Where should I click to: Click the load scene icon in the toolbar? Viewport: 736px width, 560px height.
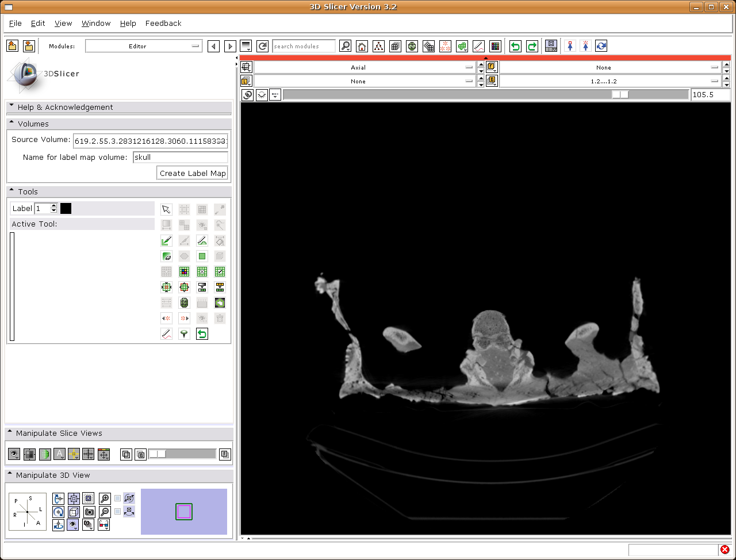[13, 46]
